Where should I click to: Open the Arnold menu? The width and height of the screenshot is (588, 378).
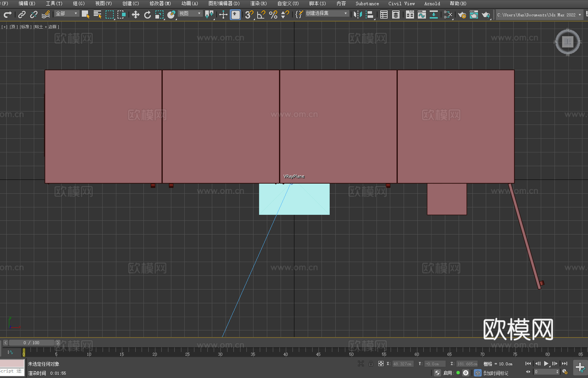432,3
